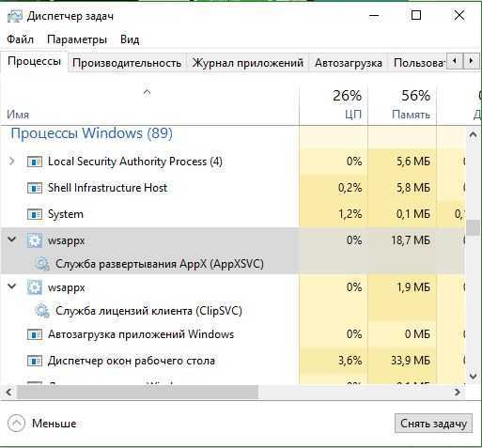Image resolution: width=482 pixels, height=448 pixels.
Task: Click the Диспетчер окон рабочего стола icon
Action: (x=35, y=361)
